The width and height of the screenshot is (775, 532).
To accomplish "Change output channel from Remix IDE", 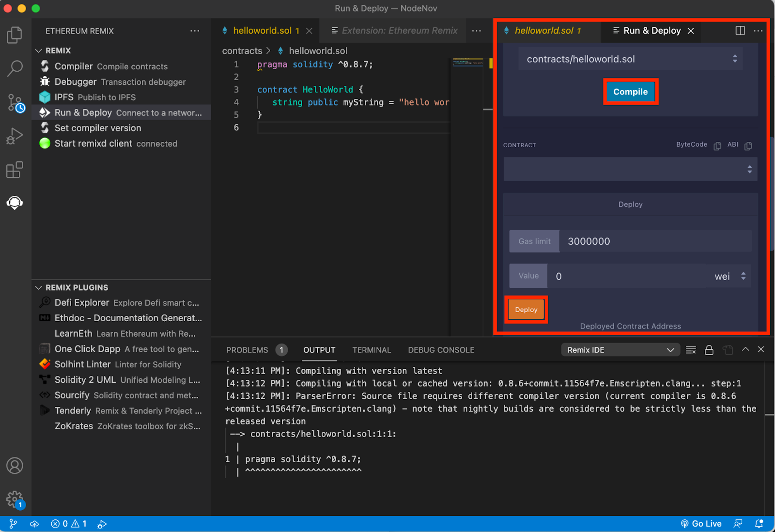I will pyautogui.click(x=620, y=349).
